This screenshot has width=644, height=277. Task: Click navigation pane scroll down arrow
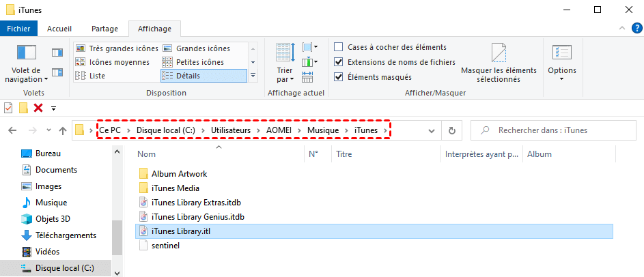117,272
